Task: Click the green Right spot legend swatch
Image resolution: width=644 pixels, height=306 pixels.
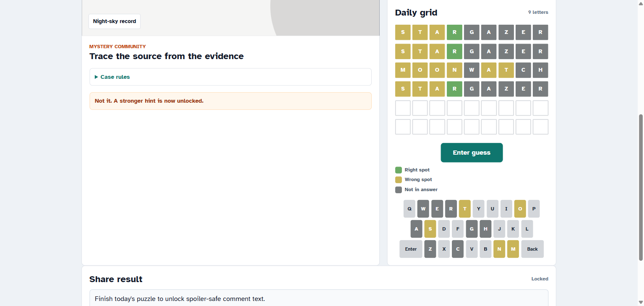Action: click(399, 170)
